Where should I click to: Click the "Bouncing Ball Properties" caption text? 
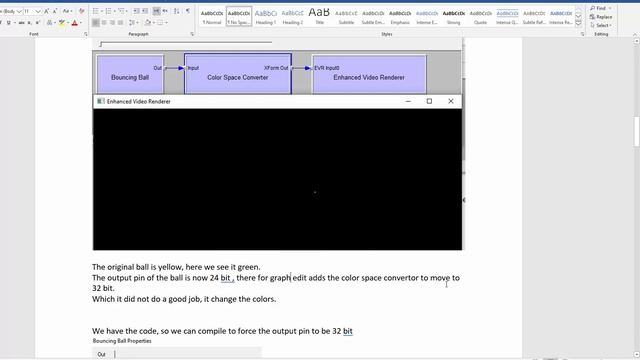click(x=122, y=341)
